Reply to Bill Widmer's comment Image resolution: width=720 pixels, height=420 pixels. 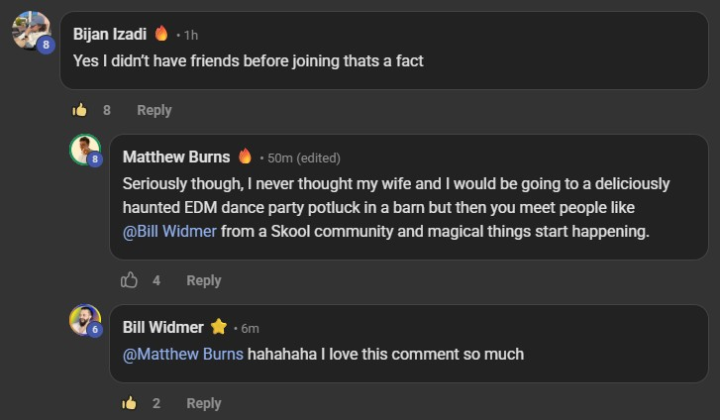(203, 403)
